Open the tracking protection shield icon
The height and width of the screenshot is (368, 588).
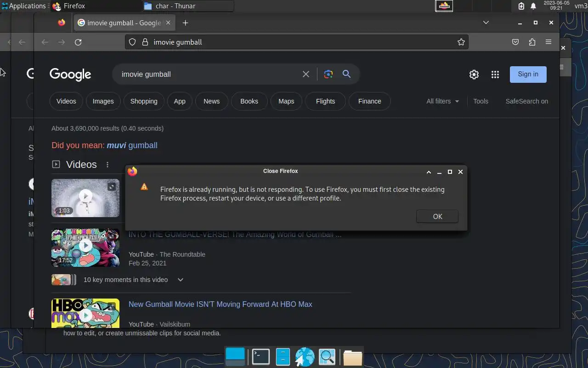(x=132, y=42)
